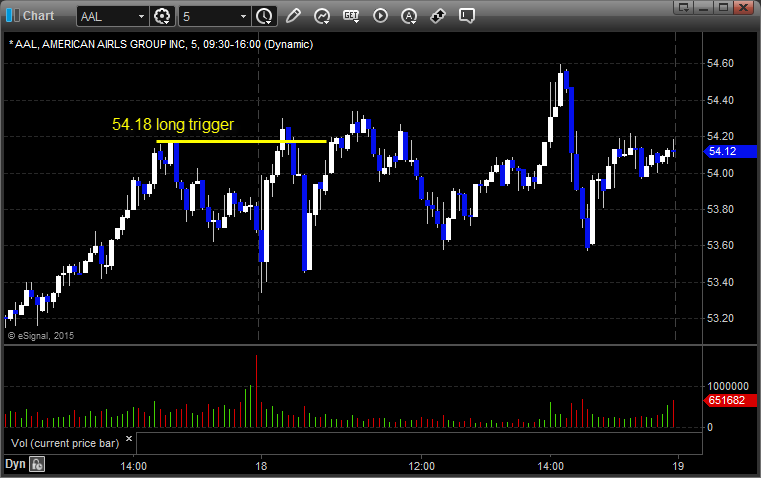This screenshot has width=761, height=478.
Task: Click the 19 date label on time axis
Action: pyautogui.click(x=678, y=466)
